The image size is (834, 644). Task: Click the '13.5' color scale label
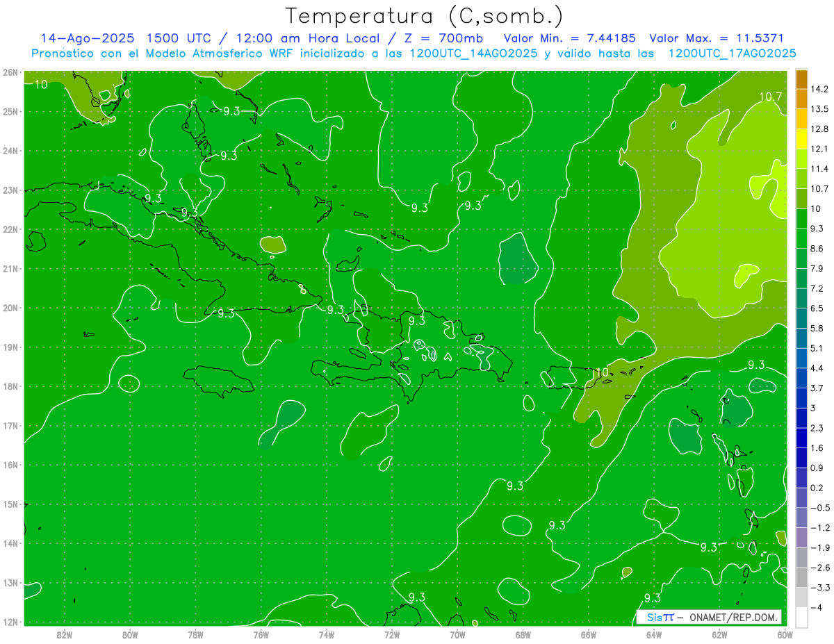(x=819, y=109)
